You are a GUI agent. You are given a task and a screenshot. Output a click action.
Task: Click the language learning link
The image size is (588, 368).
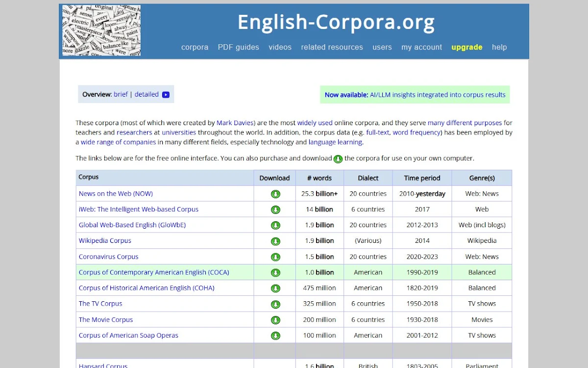coord(335,142)
